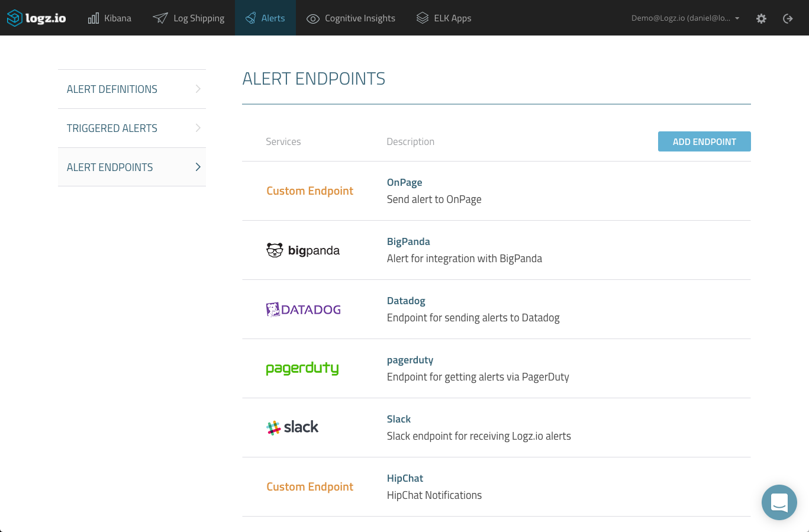This screenshot has width=809, height=532.
Task: Expand Triggered Alerts chevron
Action: tap(198, 128)
